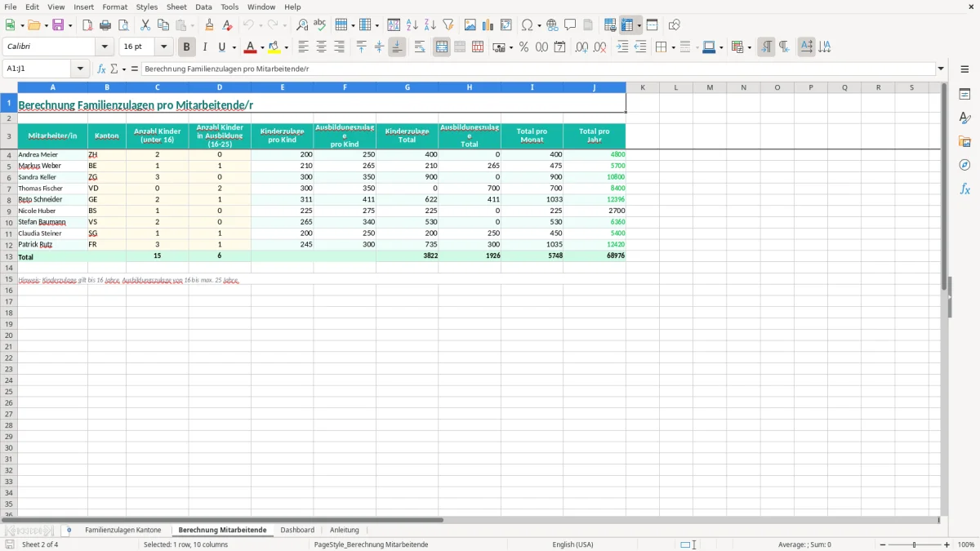This screenshot has height=551, width=980.
Task: Switch to Dashboard sheet tab
Action: [x=297, y=530]
